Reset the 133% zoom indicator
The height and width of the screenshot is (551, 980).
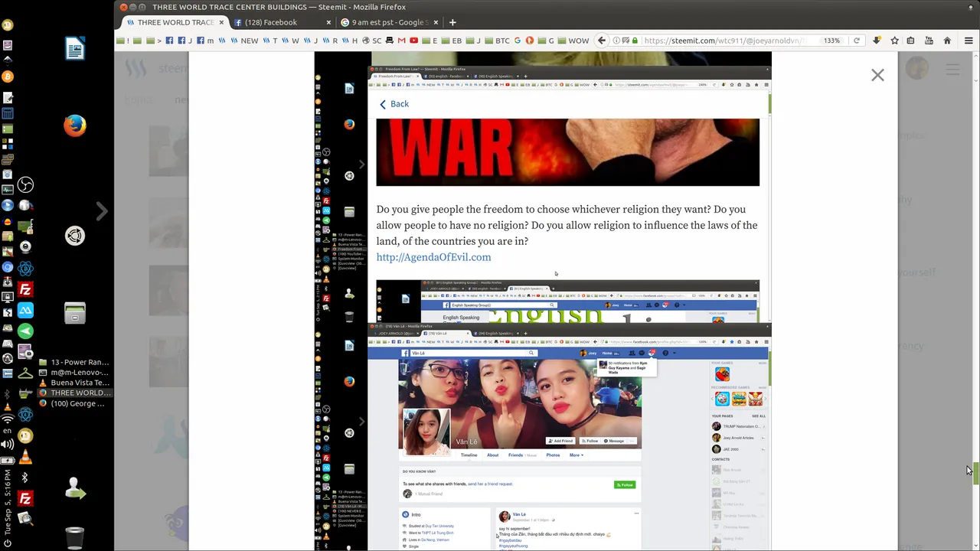coord(831,41)
